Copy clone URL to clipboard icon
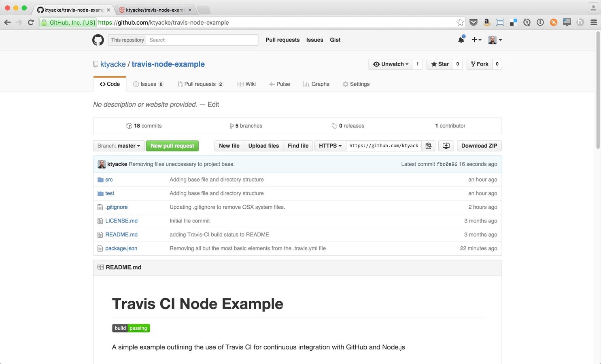The image size is (601, 364). tap(428, 146)
